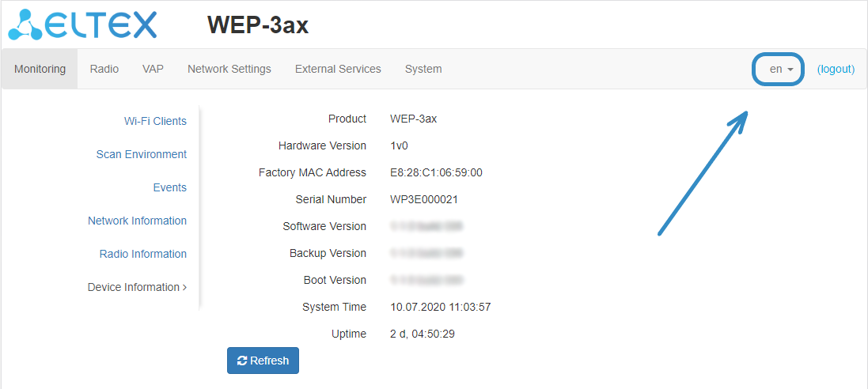
Task: Click the System Time value
Action: tap(441, 307)
